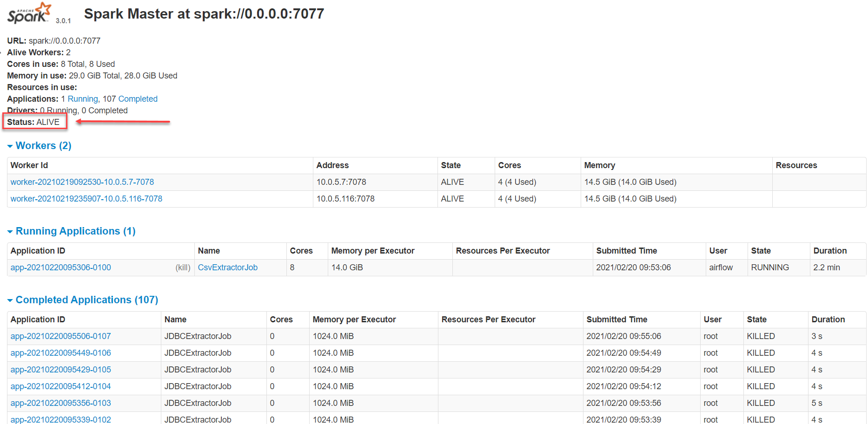
Task: Click the Worker Id column header
Action: (29, 165)
